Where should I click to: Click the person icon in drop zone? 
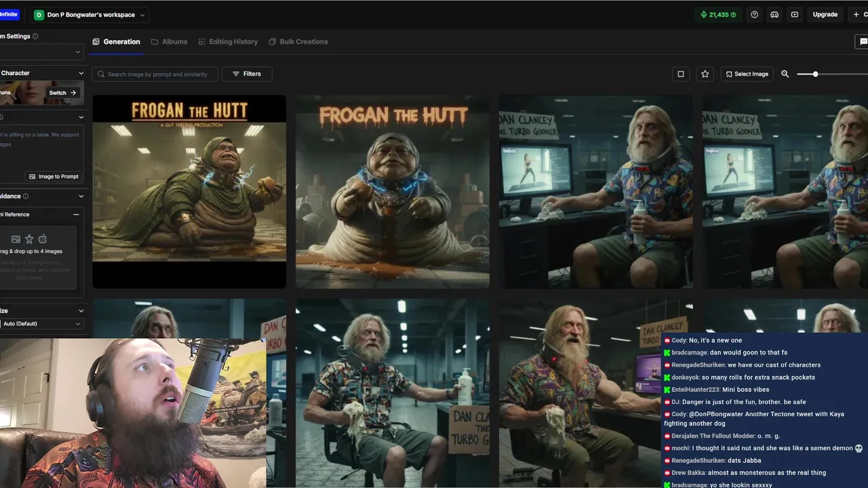(29, 239)
